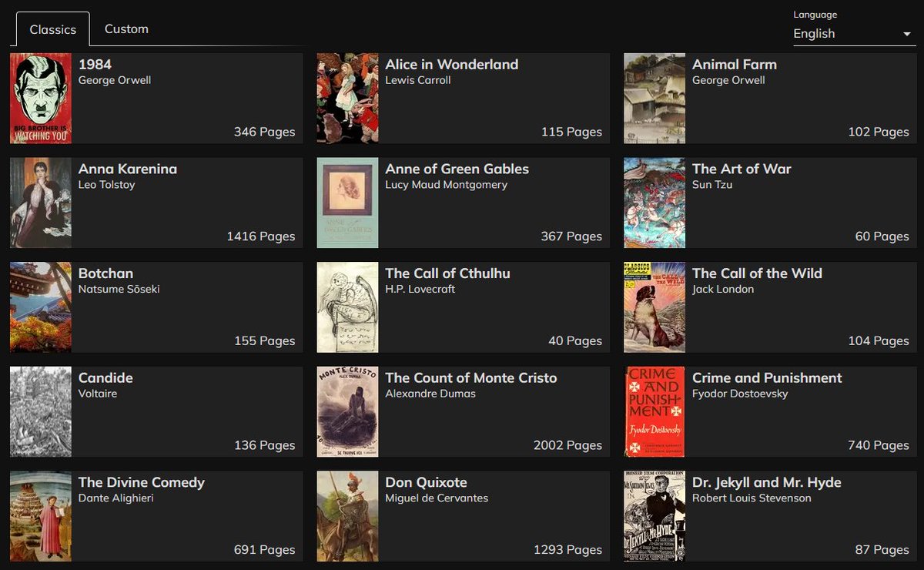Open the Language dropdown showing English
Image resolution: width=924 pixels, height=570 pixels.
tap(855, 33)
